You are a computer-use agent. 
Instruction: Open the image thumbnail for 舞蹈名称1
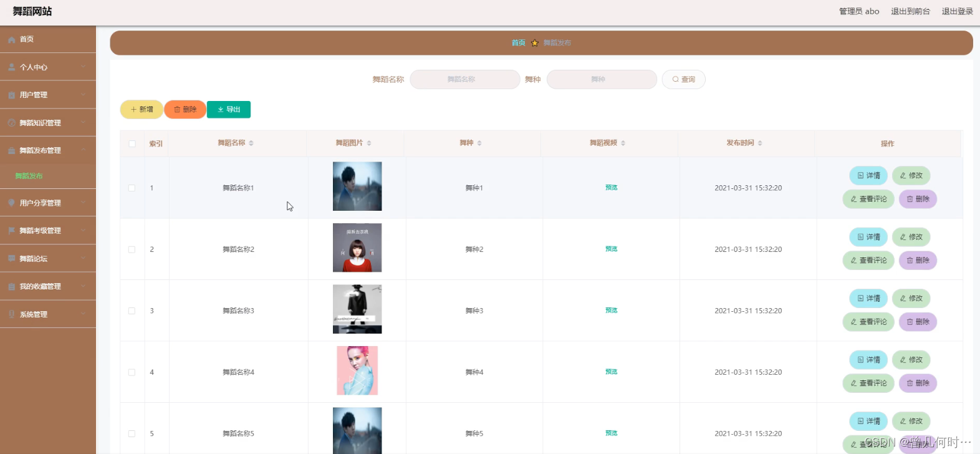click(357, 186)
